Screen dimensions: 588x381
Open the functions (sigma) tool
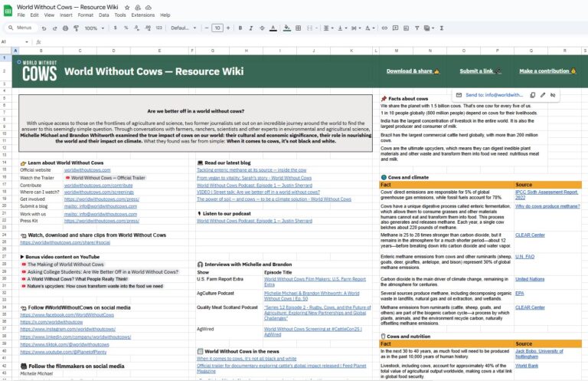click(x=442, y=28)
